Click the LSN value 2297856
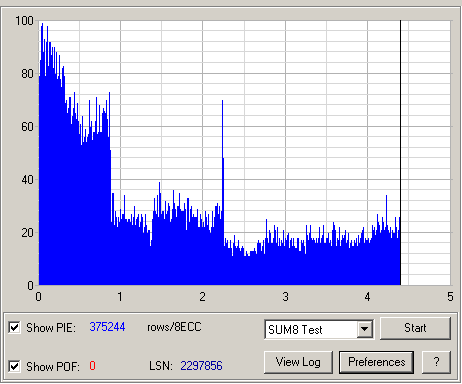Image resolution: width=462 pixels, height=384 pixels. (201, 366)
